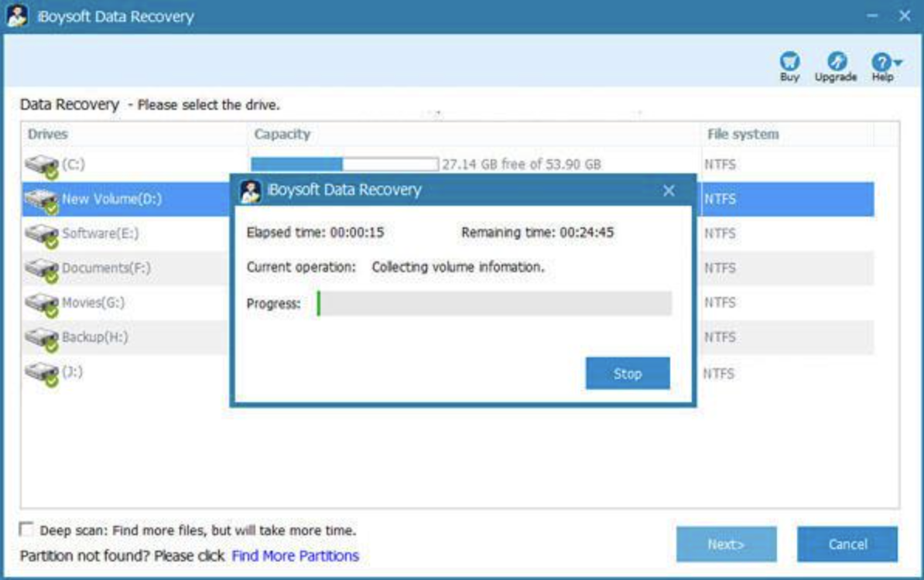Select the Movies(G:) drive icon
Image resolution: width=924 pixels, height=580 pixels.
pos(42,305)
